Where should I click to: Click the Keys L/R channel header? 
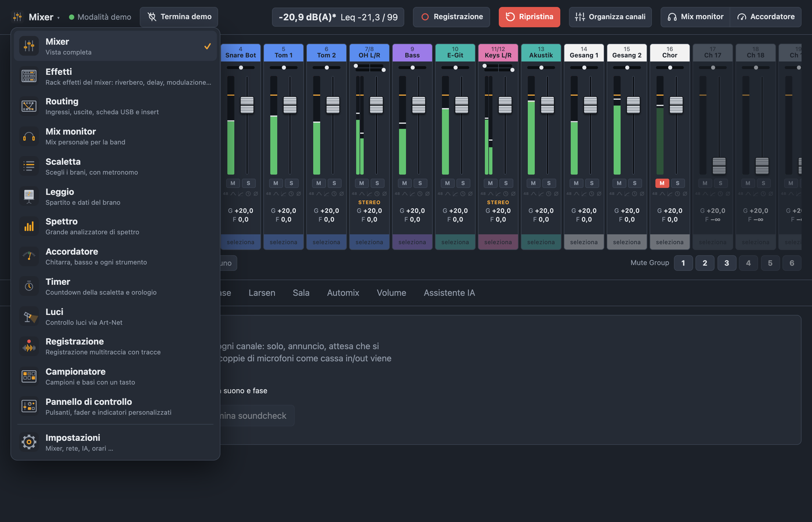[x=498, y=53]
